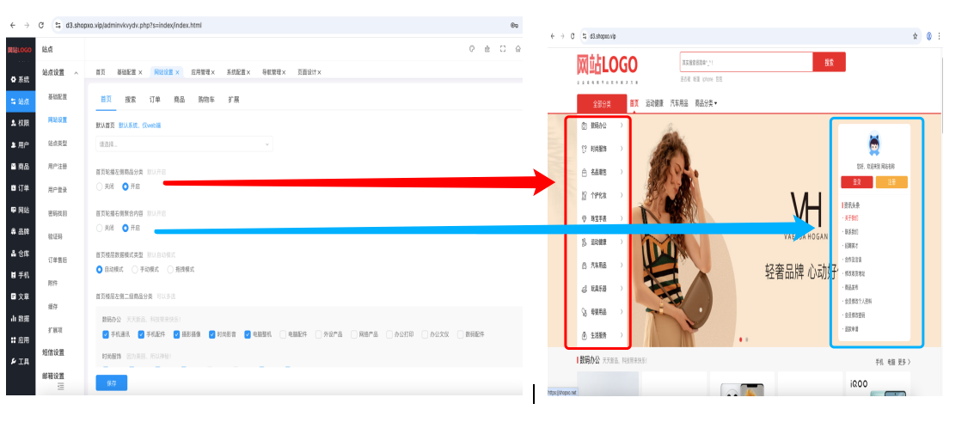
Task: Click the clear-cache broom icon in admin header
Action: 487,49
